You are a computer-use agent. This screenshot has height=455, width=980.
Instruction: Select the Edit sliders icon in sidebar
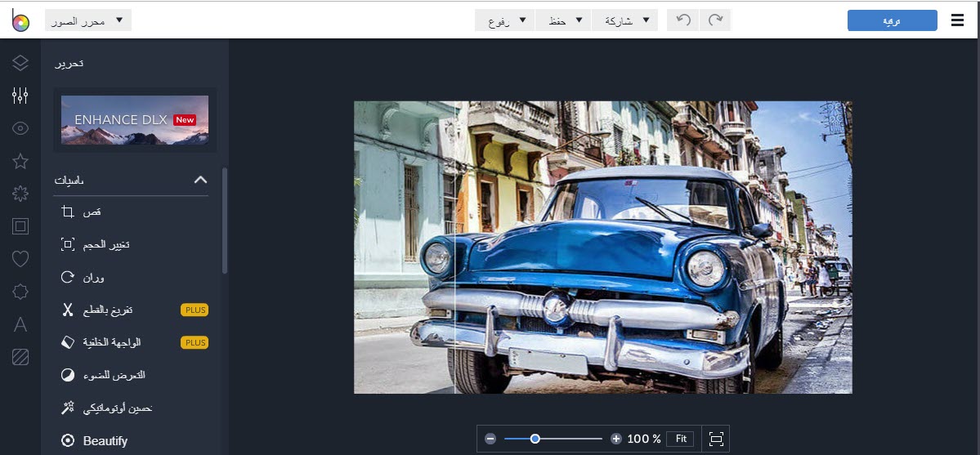pyautogui.click(x=20, y=96)
